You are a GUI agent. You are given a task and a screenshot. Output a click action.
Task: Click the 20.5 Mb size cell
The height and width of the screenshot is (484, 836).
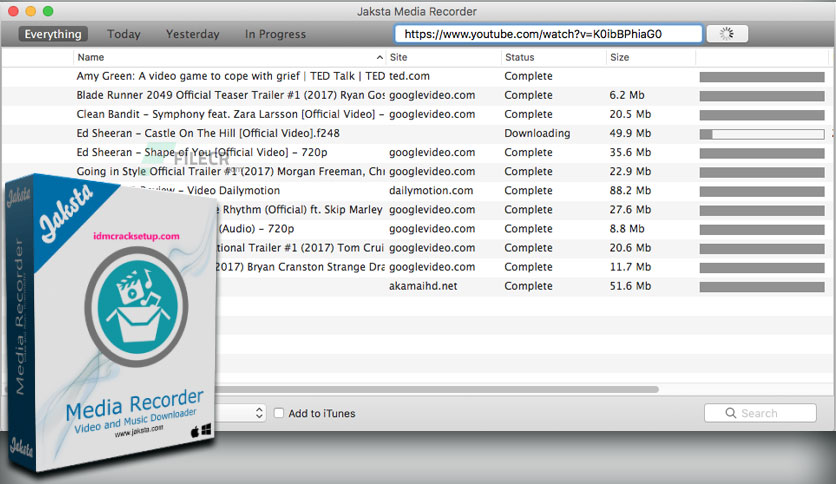click(x=630, y=115)
